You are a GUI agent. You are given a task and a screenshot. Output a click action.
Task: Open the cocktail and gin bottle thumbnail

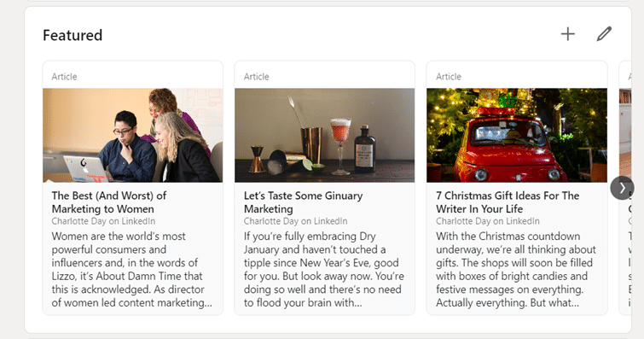tap(324, 136)
